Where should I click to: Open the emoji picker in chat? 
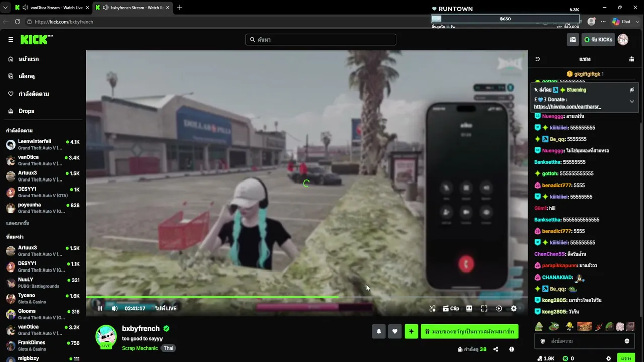tap(627, 341)
